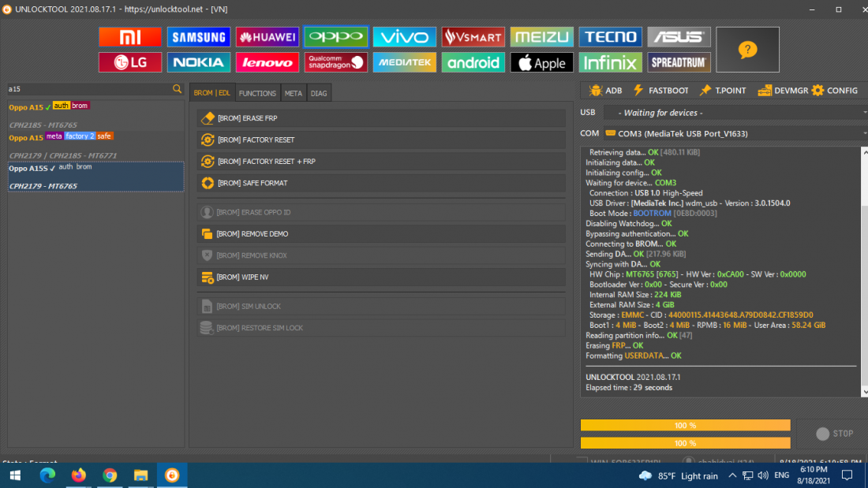Switch to the FUNCTIONS tab
The width and height of the screenshot is (868, 488).
257,93
